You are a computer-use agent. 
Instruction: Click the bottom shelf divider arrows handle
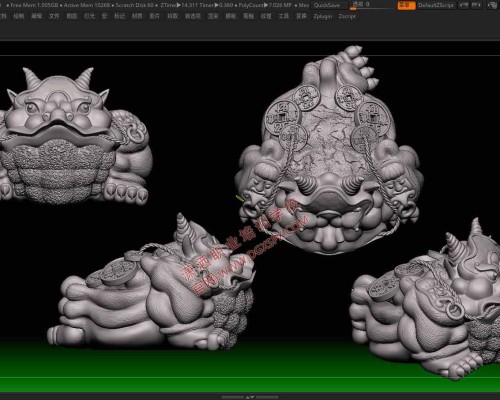tap(250, 397)
